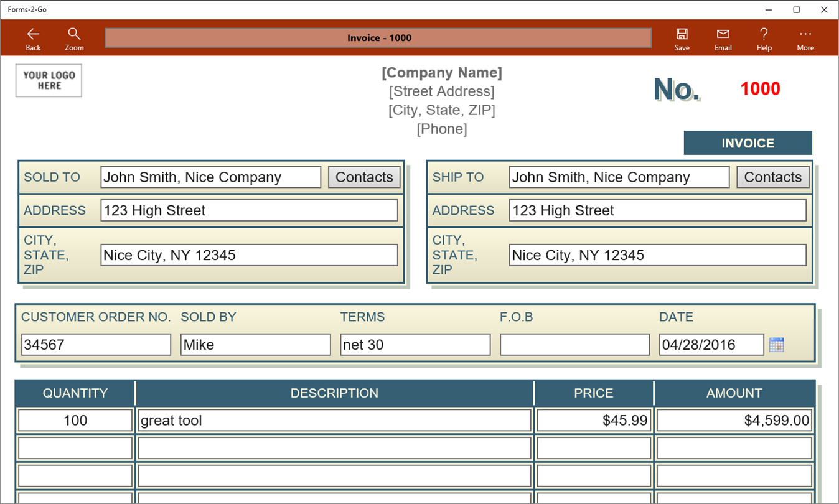The image size is (839, 504).
Task: Click the red invoice number 1000
Action: [x=760, y=89]
